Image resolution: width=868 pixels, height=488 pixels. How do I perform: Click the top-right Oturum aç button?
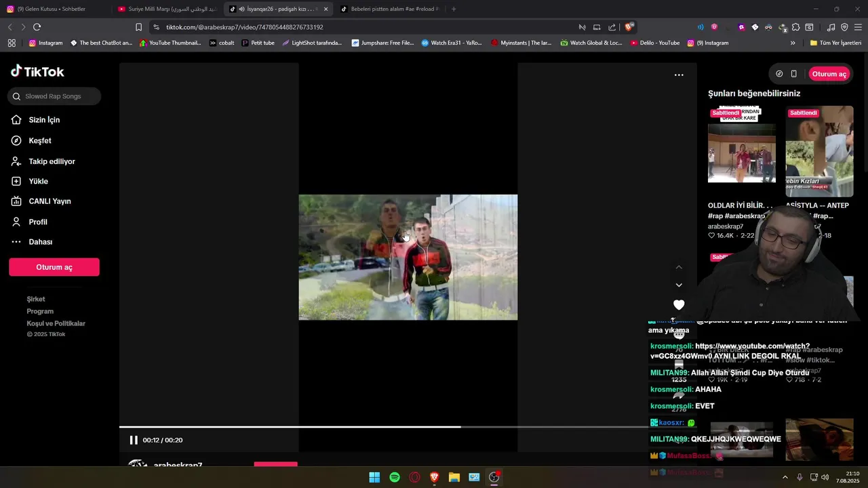829,74
